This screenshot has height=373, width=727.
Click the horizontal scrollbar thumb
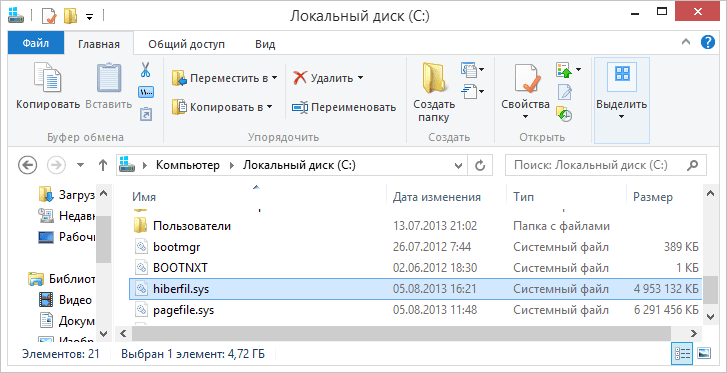pyautogui.click(x=402, y=333)
